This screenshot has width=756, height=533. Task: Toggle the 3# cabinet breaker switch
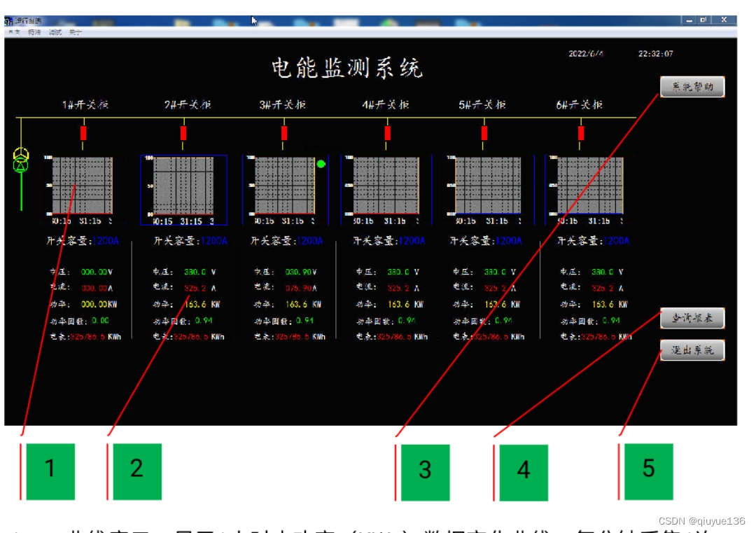click(284, 132)
